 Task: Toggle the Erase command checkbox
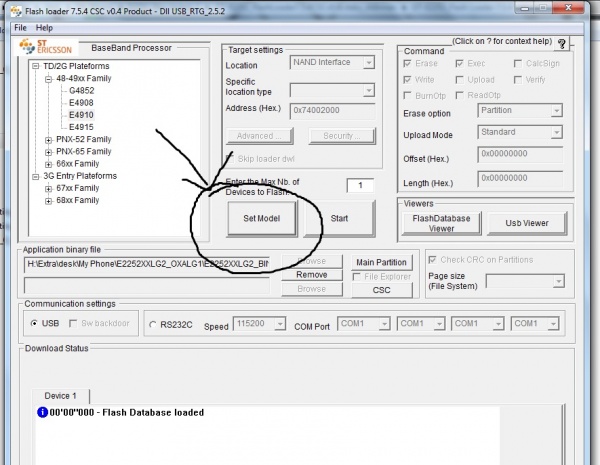pyautogui.click(x=407, y=64)
